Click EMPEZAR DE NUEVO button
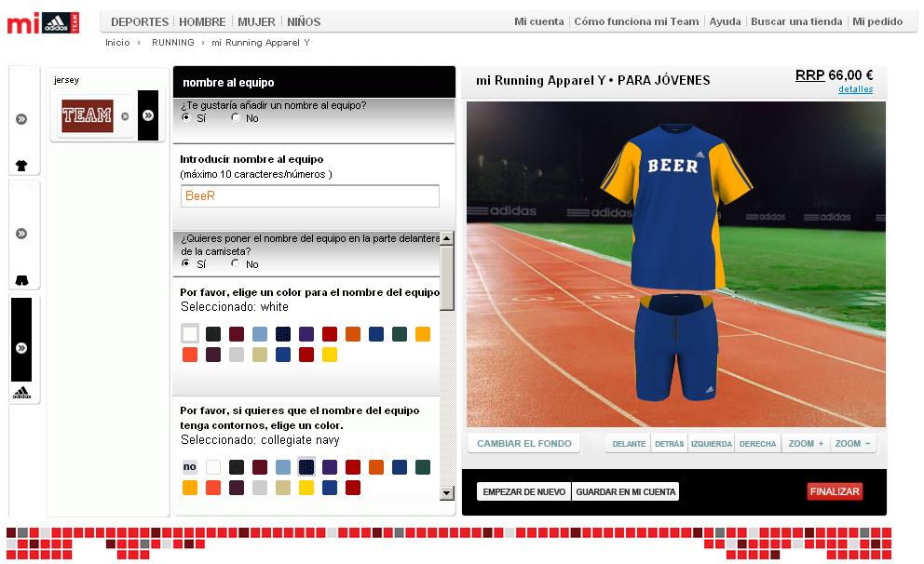The image size is (924, 564). tap(523, 491)
